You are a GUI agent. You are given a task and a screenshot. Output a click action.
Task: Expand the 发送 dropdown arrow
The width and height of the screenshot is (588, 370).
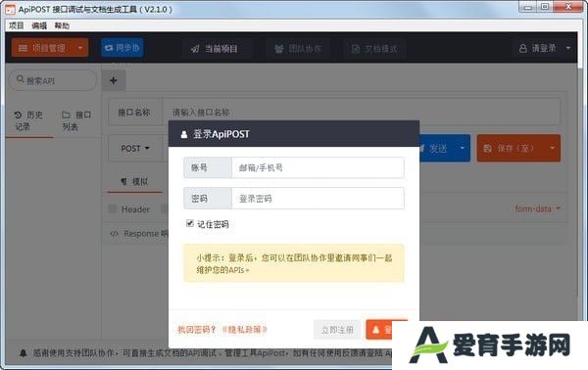462,149
